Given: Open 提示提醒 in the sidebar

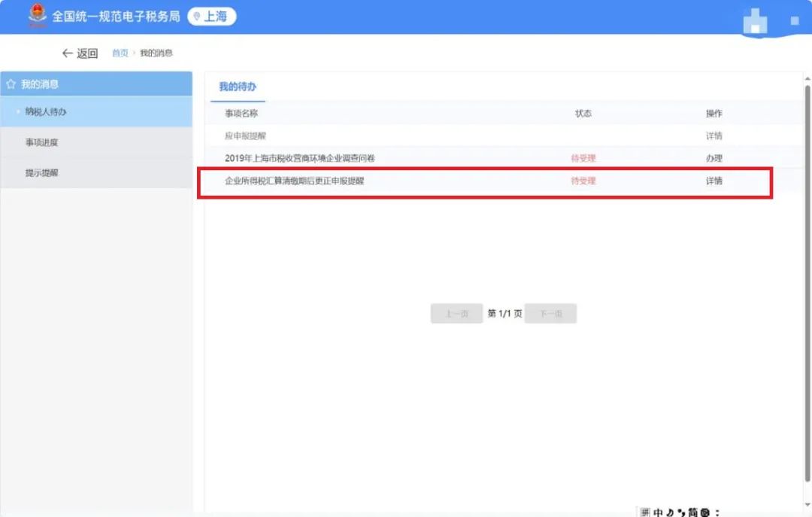Looking at the screenshot, I should click(x=41, y=172).
